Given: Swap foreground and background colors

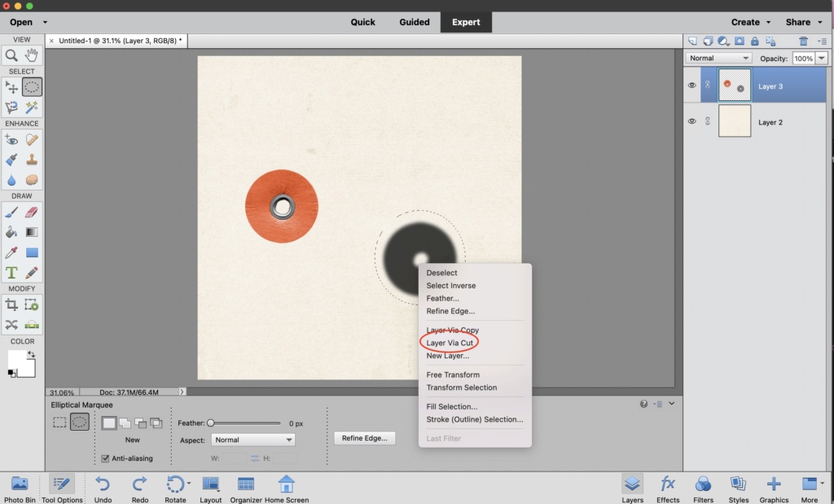Looking at the screenshot, I should pyautogui.click(x=32, y=354).
